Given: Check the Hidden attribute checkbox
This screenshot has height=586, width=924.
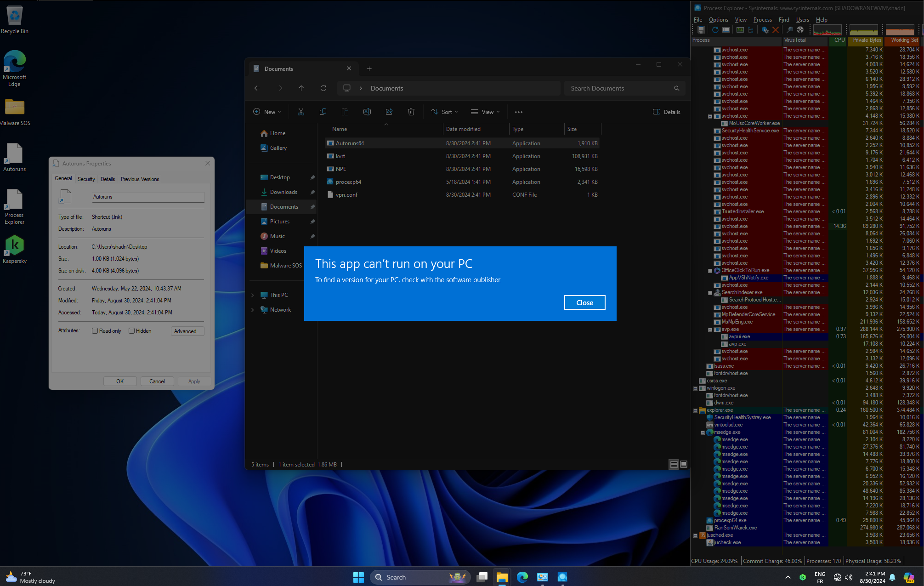Looking at the screenshot, I should coord(131,331).
